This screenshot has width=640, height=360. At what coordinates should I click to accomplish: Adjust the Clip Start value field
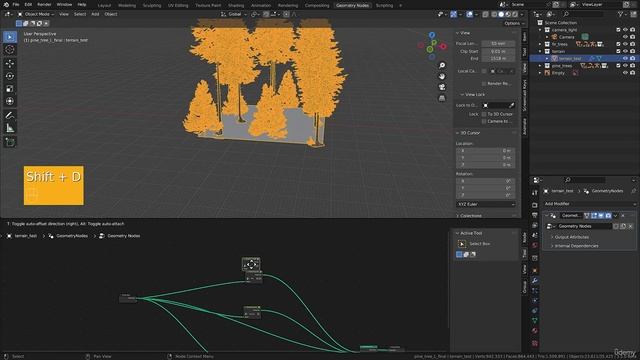tap(498, 51)
